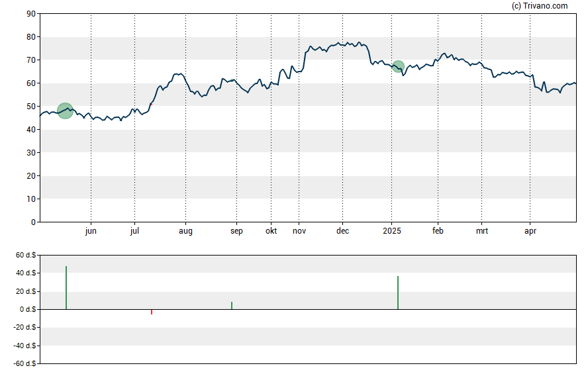Click the '-40 d.$' axis label

click(24, 346)
